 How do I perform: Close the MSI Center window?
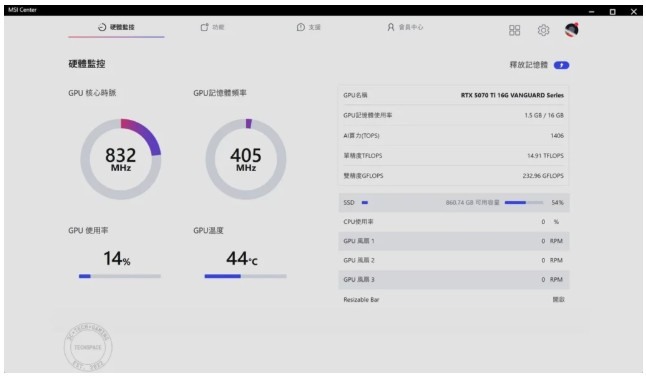point(634,11)
